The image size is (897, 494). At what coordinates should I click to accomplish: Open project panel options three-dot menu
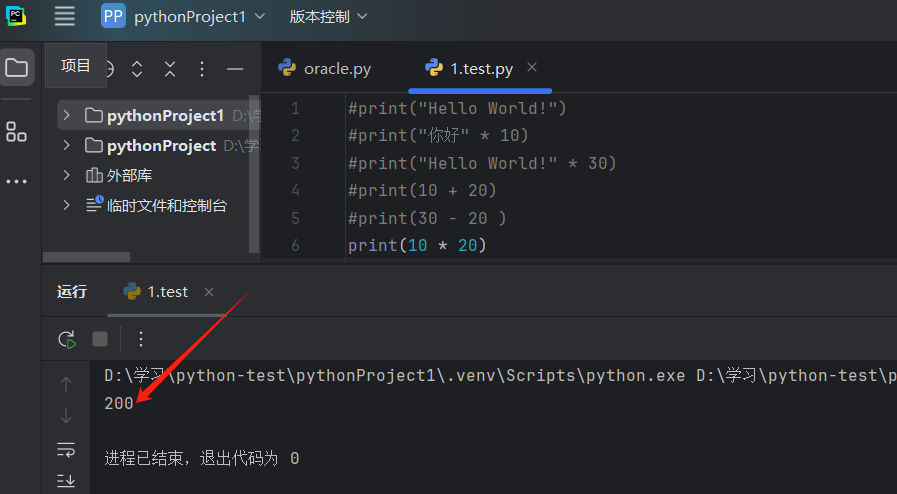tap(202, 69)
